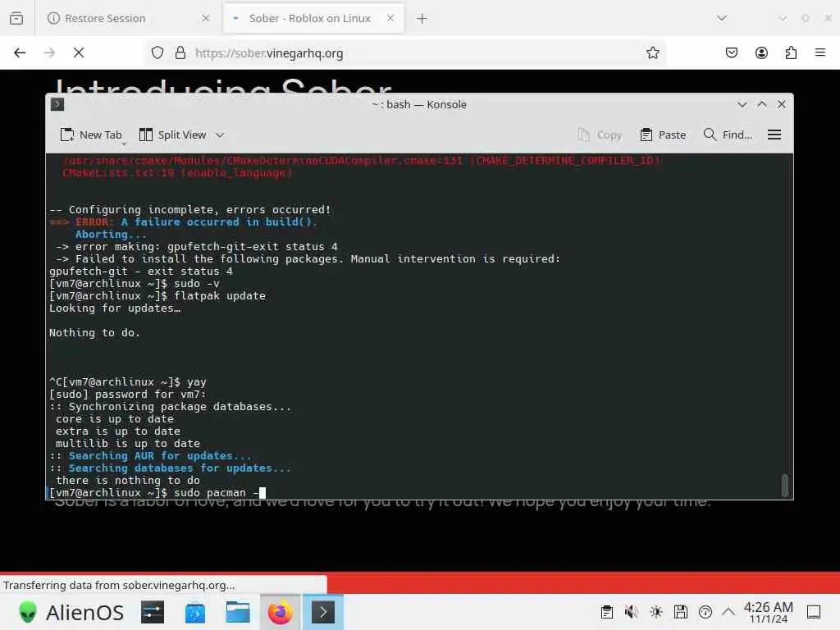840x630 pixels.
Task: Close the Konsole window
Action: point(782,104)
